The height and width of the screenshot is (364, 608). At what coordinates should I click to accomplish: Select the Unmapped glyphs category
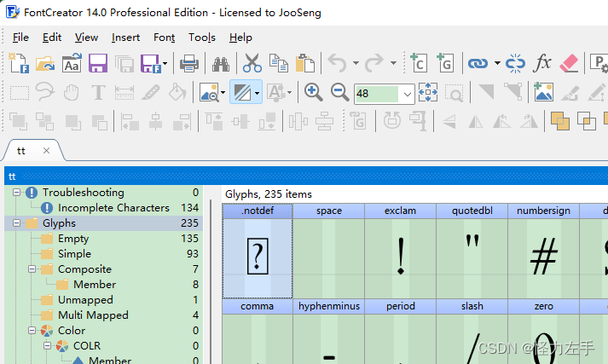[x=85, y=300]
